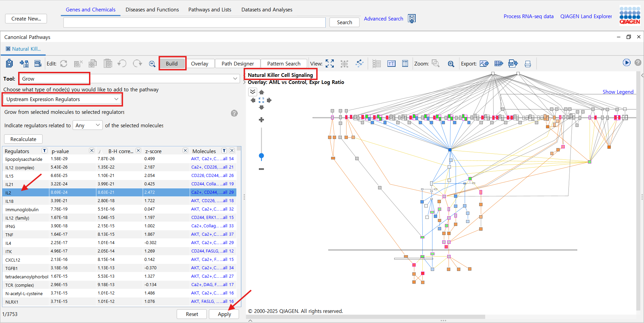Image resolution: width=644 pixels, height=323 pixels.
Task: Click the delete node icon
Action: click(78, 63)
